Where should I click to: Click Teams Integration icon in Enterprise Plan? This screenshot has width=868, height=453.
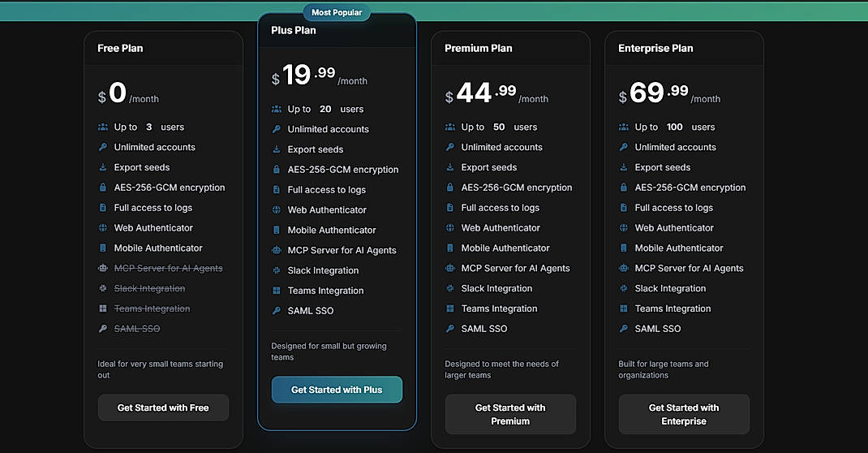[623, 308]
